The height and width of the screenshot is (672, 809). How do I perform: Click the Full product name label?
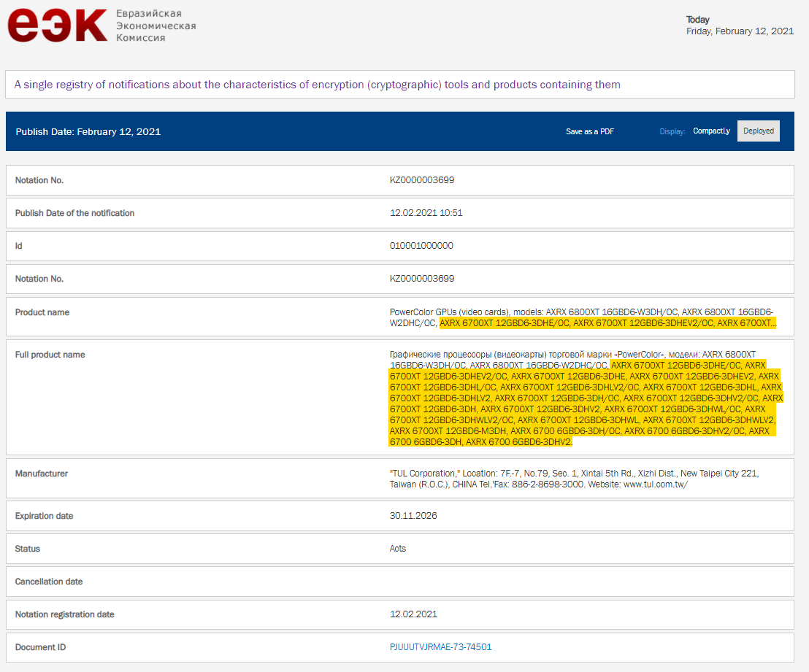(x=50, y=355)
